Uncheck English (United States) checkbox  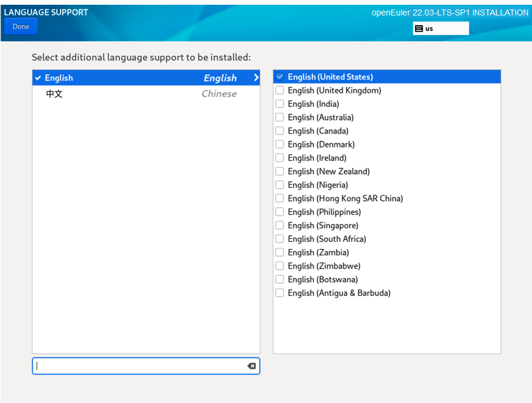279,77
